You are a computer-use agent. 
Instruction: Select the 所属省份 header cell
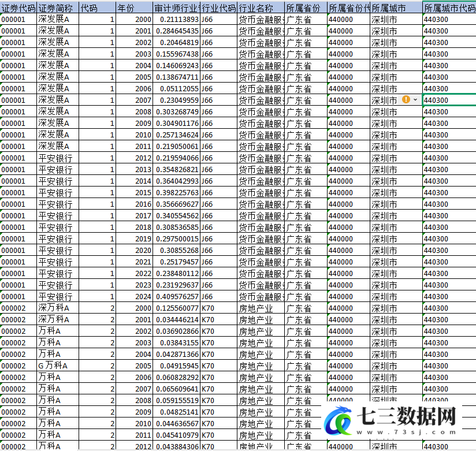[x=306, y=8]
